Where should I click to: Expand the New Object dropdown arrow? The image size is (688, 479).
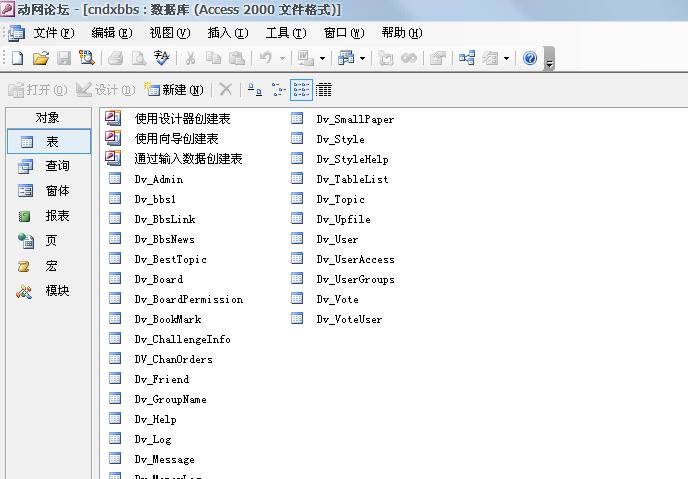[x=506, y=58]
